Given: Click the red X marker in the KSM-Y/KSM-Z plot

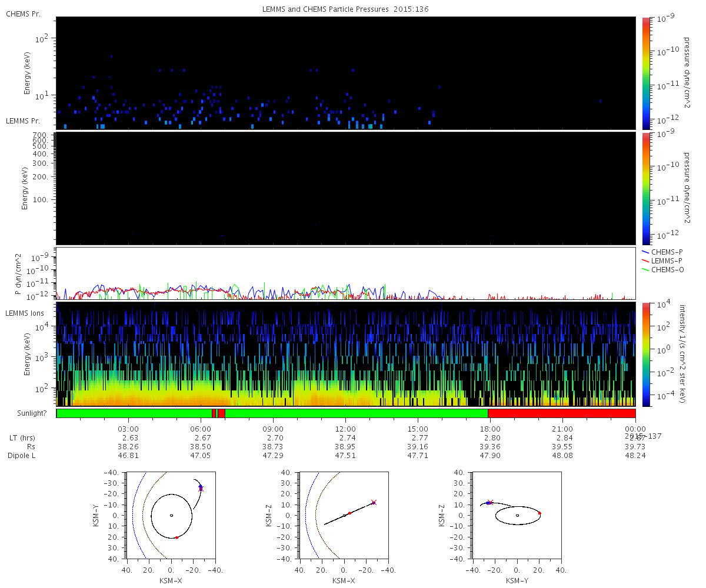Looking at the screenshot, I should click(x=490, y=502).
